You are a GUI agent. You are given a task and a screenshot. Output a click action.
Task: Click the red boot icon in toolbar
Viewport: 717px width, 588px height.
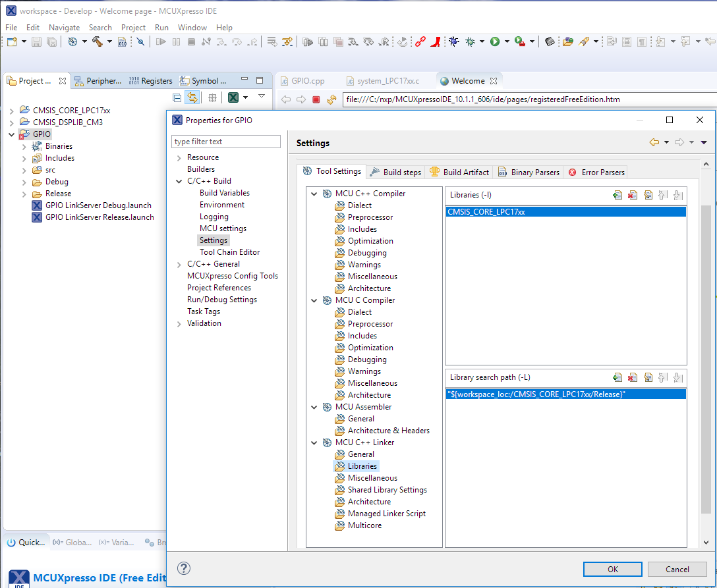point(436,42)
